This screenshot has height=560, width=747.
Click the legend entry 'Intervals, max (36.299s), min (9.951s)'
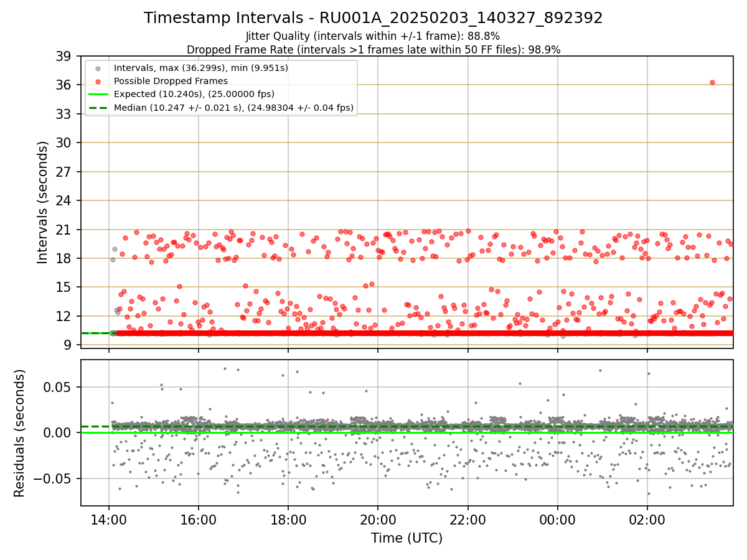click(201, 68)
